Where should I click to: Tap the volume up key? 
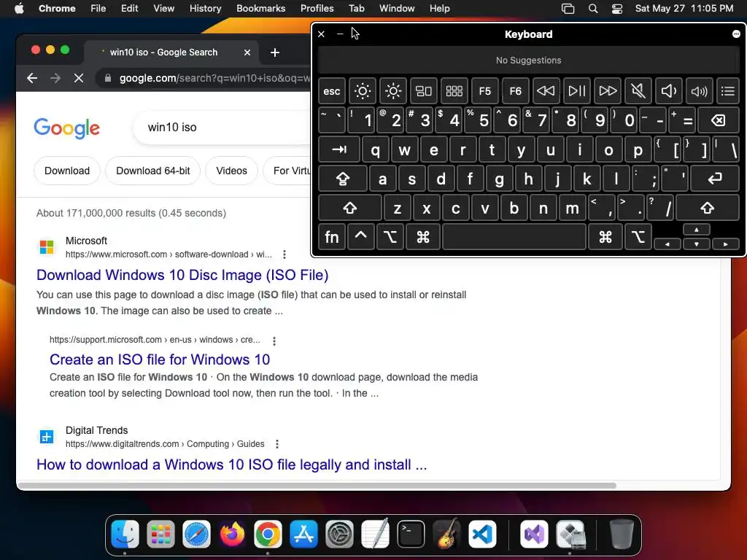(x=700, y=91)
